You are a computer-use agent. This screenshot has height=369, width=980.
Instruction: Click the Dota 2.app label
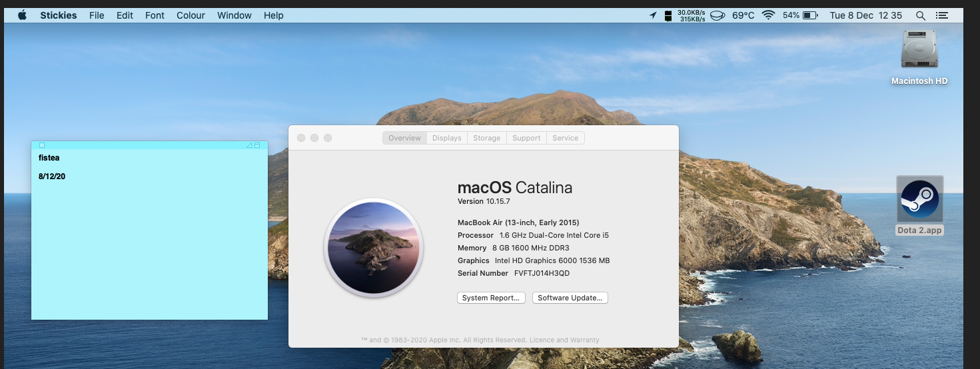pyautogui.click(x=920, y=230)
